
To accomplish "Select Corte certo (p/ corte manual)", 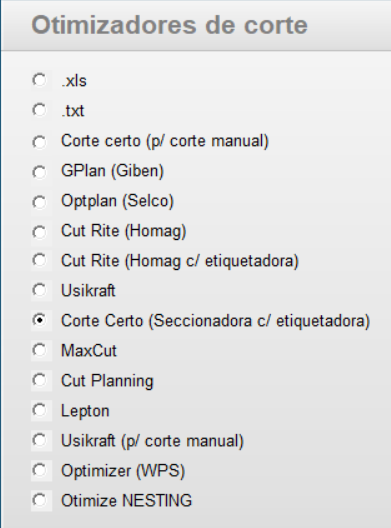I will pyautogui.click(x=39, y=141).
